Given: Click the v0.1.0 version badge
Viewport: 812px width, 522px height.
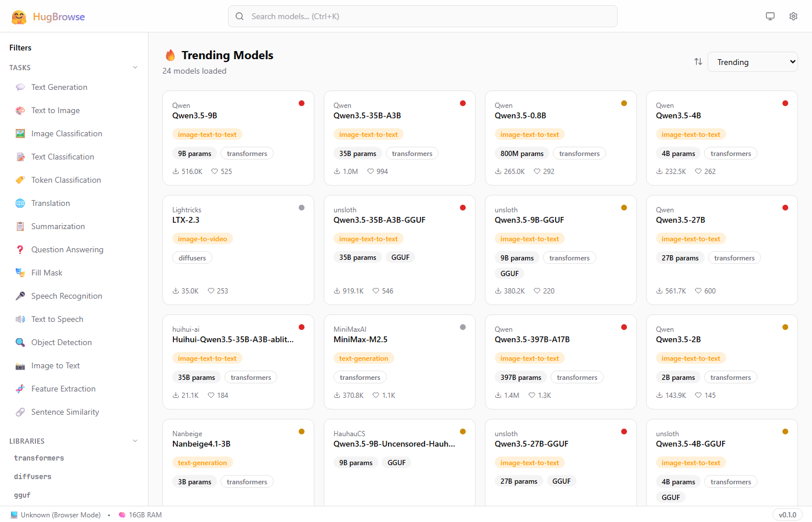Looking at the screenshot, I should point(787,514).
